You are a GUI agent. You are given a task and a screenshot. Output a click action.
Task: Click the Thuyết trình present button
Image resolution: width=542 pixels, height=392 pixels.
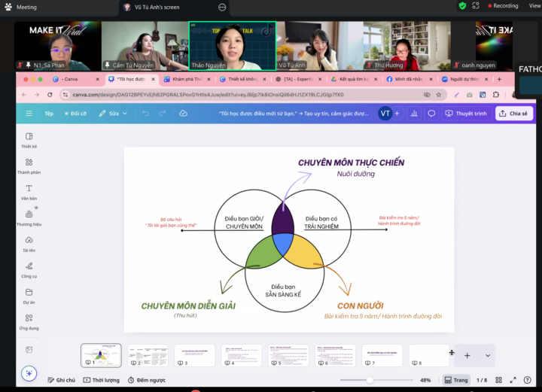coord(466,114)
